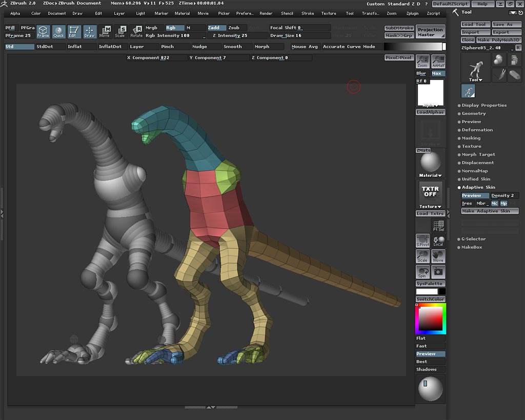Toggle Zsub sculpt mode
525x420 pixels.
point(237,28)
